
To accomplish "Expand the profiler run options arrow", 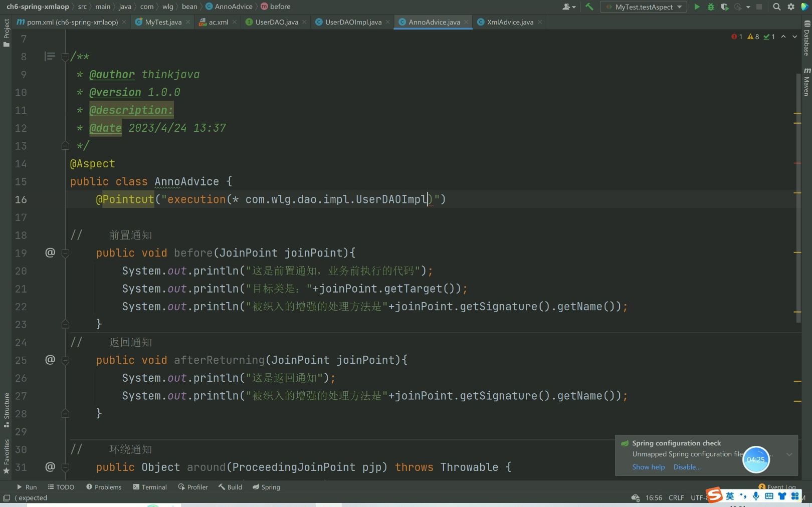I will point(748,7).
